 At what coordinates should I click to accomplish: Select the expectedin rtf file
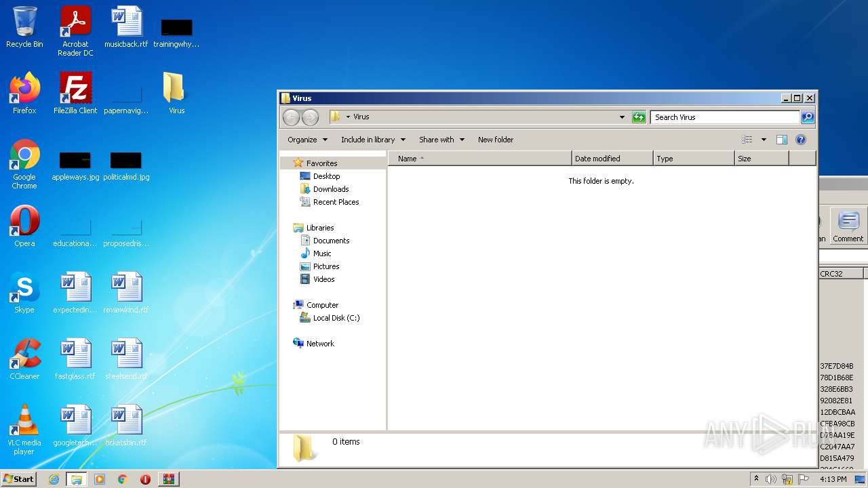75,293
